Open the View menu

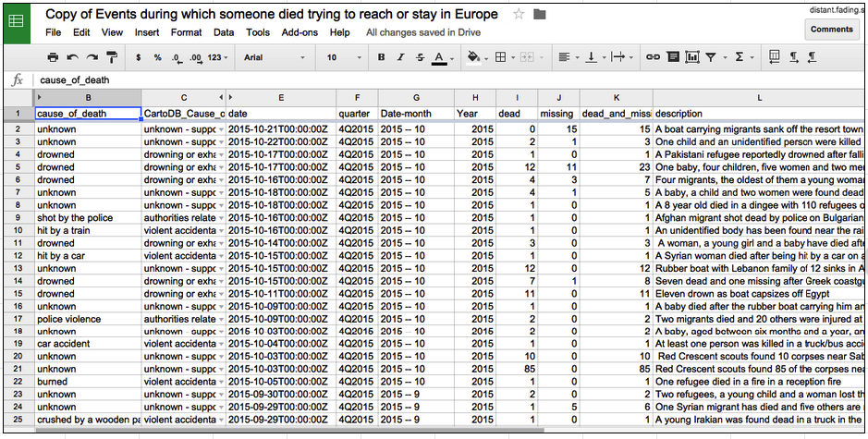[x=113, y=32]
